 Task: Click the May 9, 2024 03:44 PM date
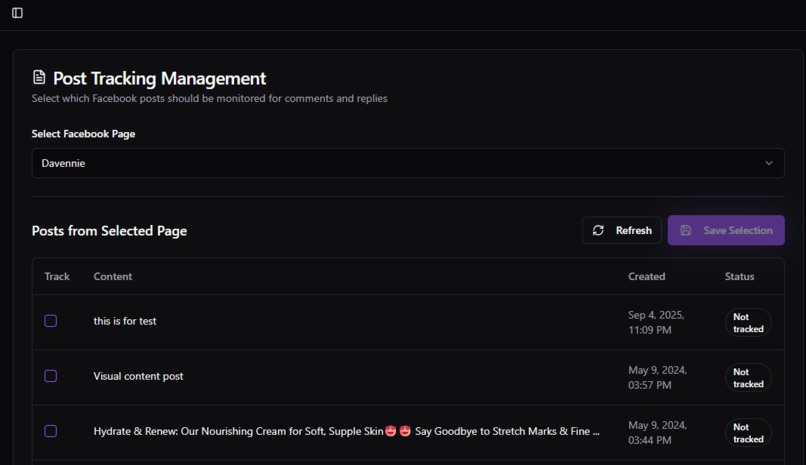point(657,433)
